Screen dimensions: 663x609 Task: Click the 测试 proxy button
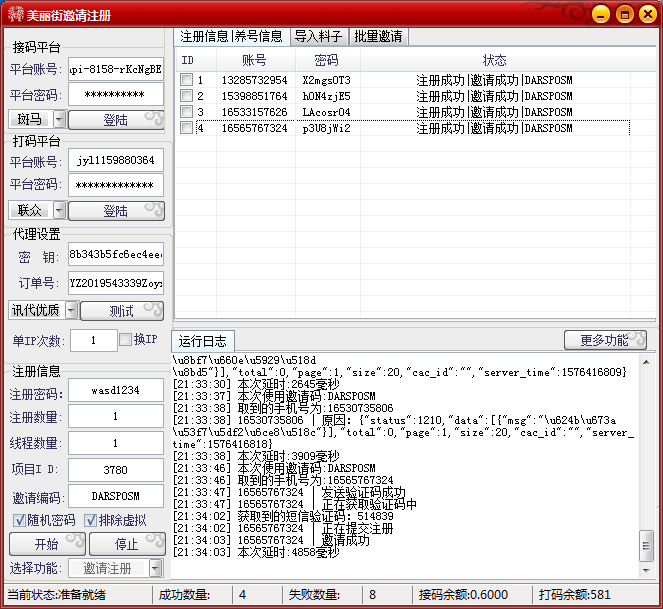(x=122, y=311)
